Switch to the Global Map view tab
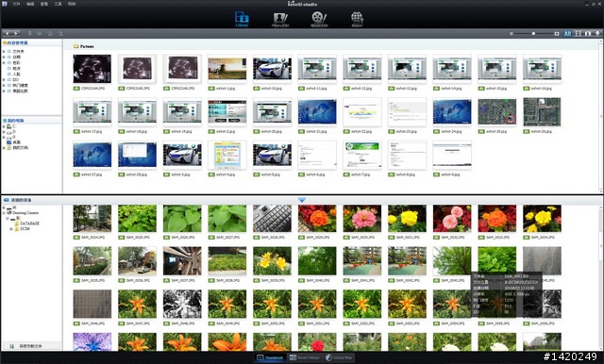 [339, 357]
